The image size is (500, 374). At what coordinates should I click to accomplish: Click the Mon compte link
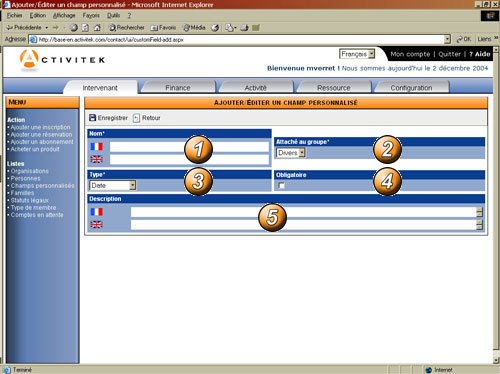[410, 54]
